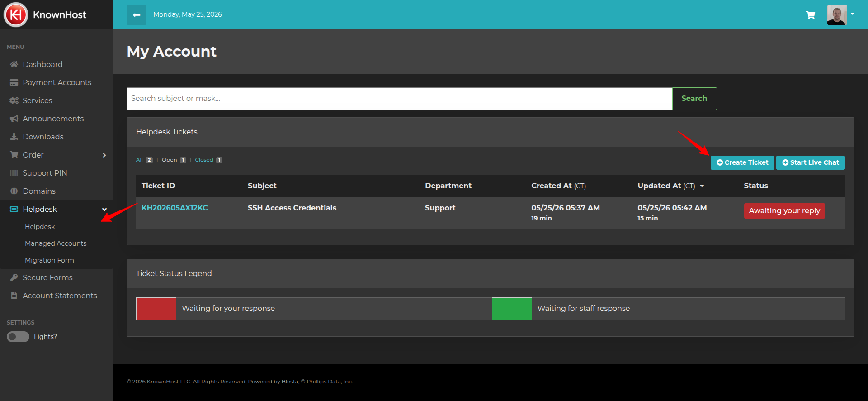Open Managed Accounts sub-item
868x401 pixels.
coord(56,243)
